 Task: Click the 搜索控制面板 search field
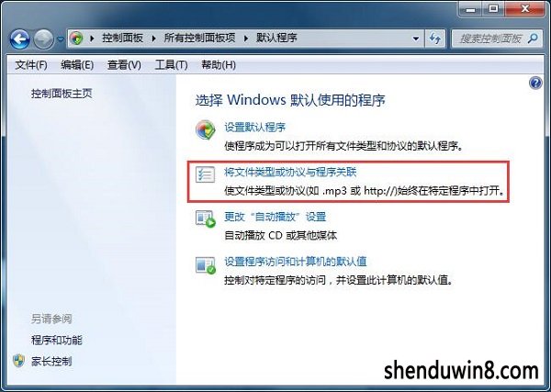pos(490,39)
